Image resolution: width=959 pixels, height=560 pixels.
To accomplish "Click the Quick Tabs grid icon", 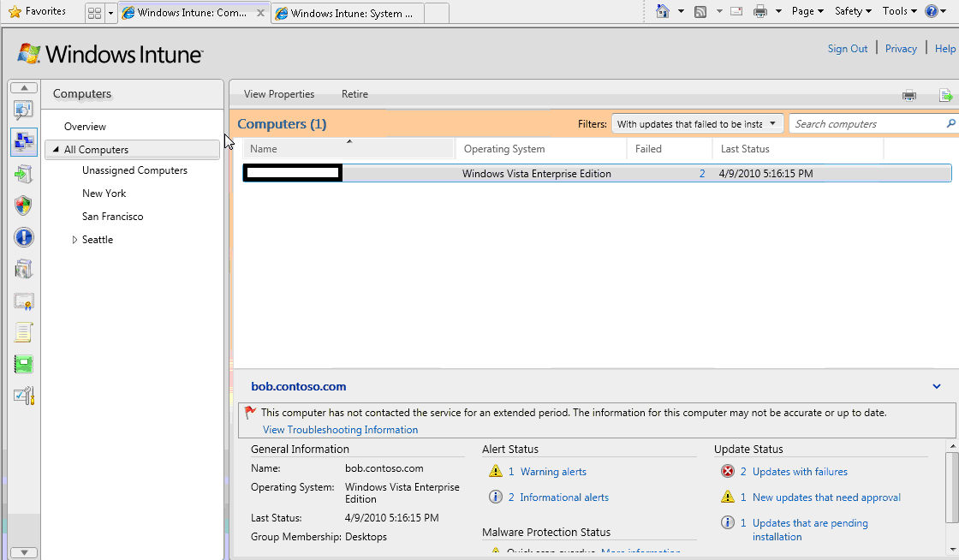I will tap(94, 13).
